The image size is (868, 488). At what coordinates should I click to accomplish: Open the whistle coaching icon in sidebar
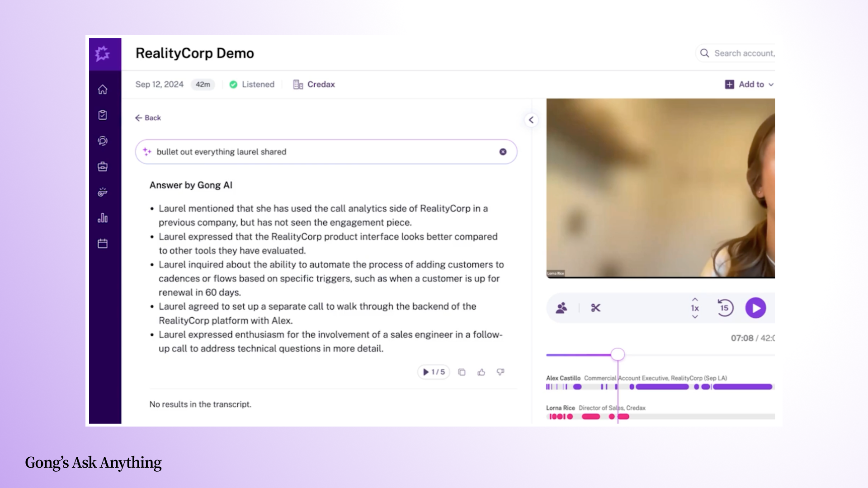coord(103,192)
